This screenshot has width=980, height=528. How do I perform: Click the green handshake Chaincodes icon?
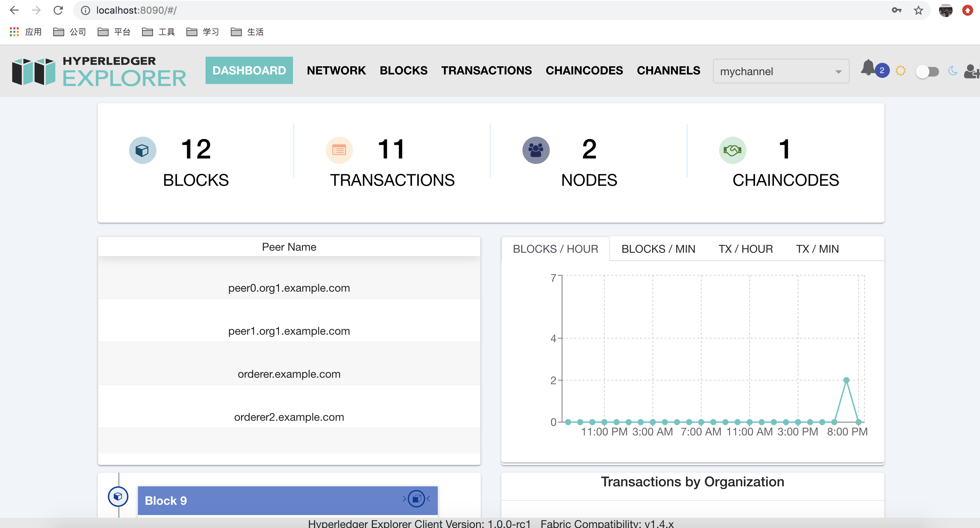(732, 150)
